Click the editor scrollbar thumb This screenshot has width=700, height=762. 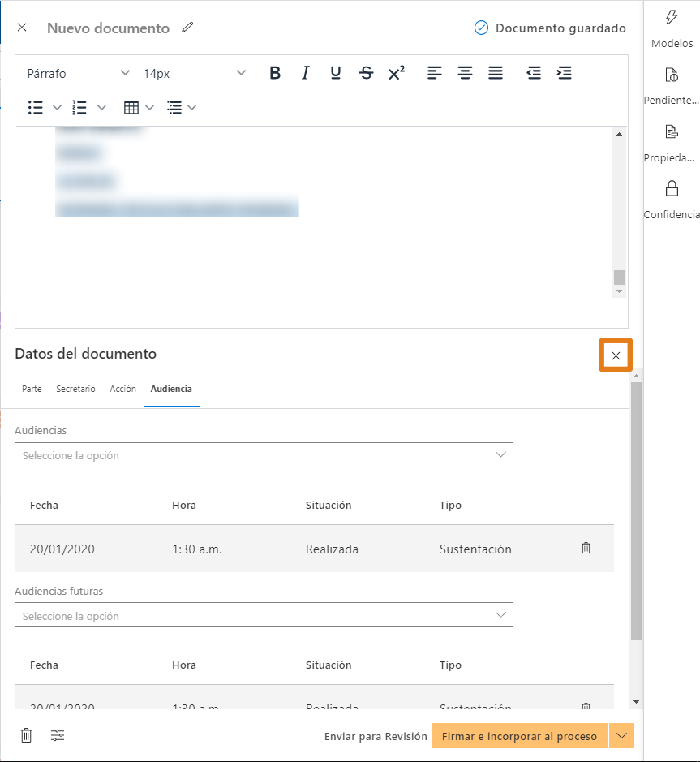coord(619,278)
